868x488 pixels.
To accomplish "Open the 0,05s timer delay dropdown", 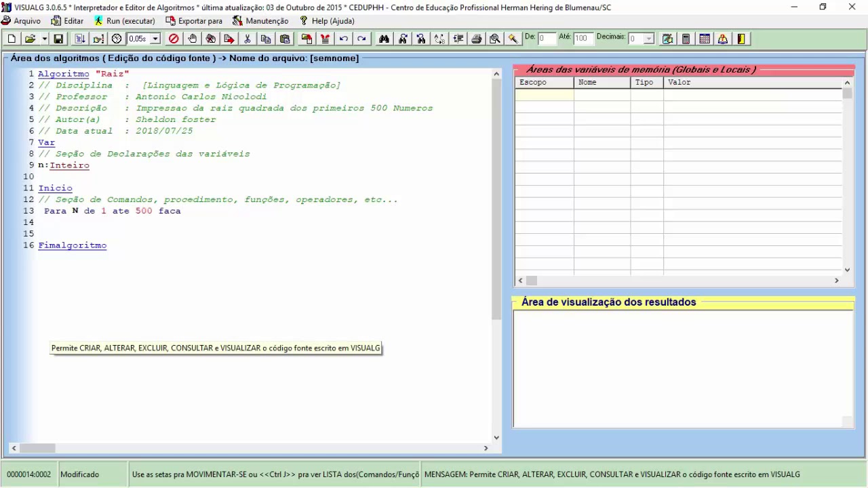I will (155, 39).
